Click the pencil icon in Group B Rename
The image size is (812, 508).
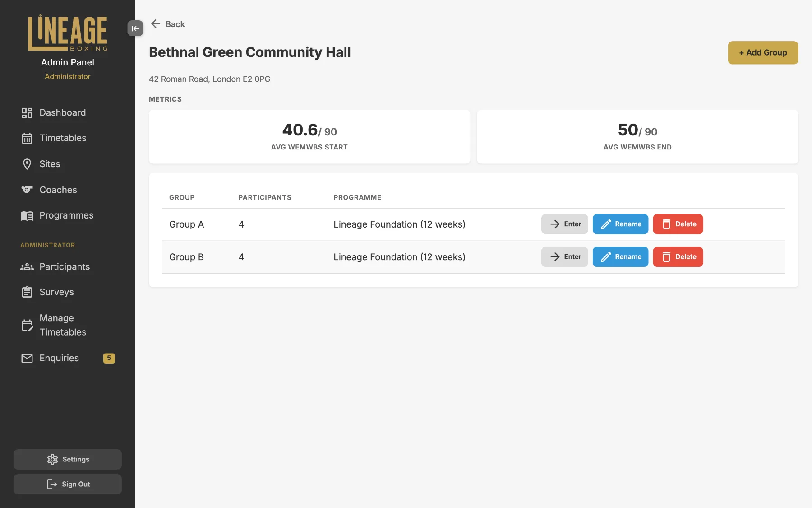click(x=606, y=257)
